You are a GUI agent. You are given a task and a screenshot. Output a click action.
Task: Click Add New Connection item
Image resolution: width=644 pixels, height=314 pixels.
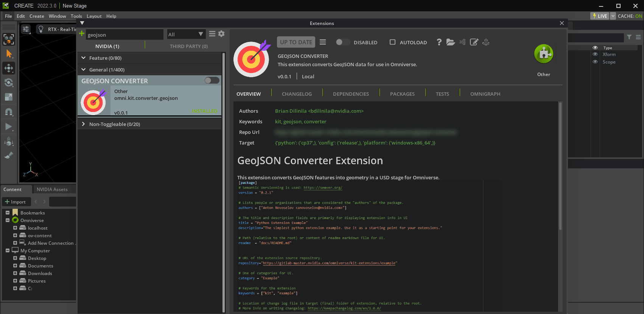tap(51, 243)
